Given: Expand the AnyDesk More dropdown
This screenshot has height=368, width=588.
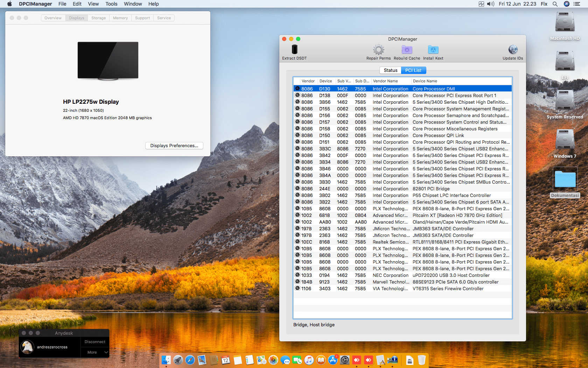Looking at the screenshot, I should (x=95, y=352).
